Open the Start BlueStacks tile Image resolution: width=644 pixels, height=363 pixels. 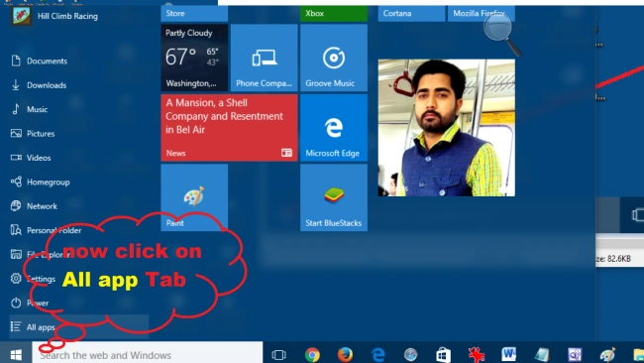pos(334,197)
